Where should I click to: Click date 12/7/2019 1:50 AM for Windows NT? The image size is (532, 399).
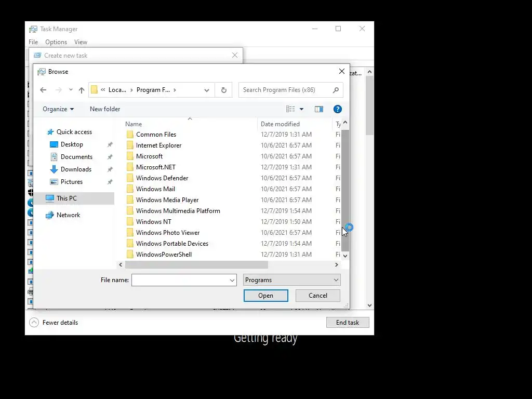(x=286, y=221)
